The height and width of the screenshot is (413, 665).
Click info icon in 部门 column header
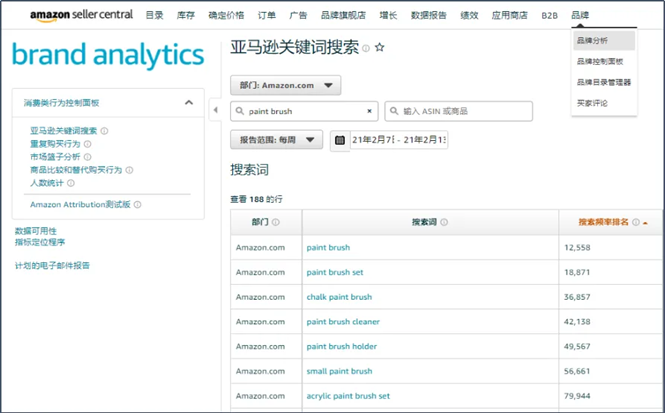tap(276, 222)
